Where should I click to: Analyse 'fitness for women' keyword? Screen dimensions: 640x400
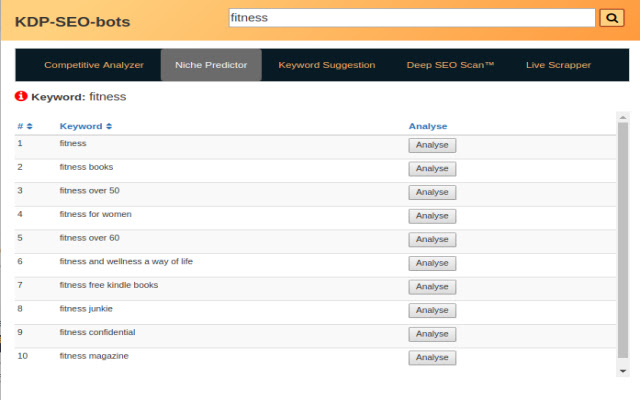click(432, 216)
